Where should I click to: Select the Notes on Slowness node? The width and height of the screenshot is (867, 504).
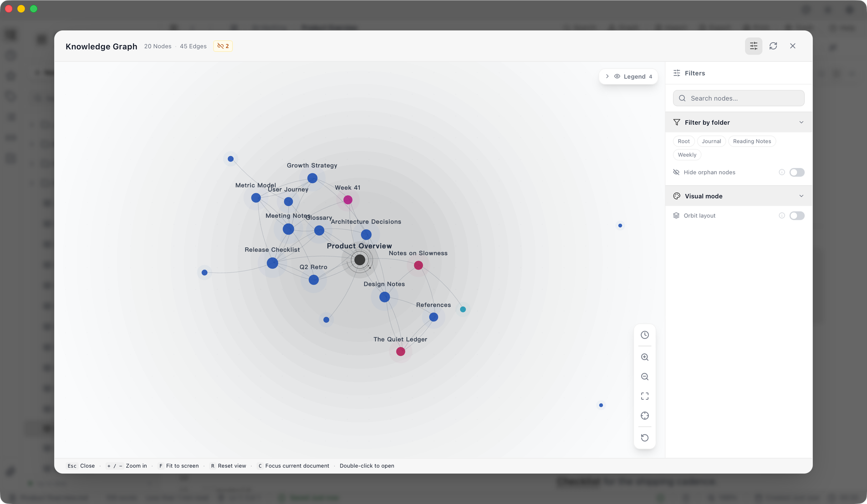click(x=418, y=265)
